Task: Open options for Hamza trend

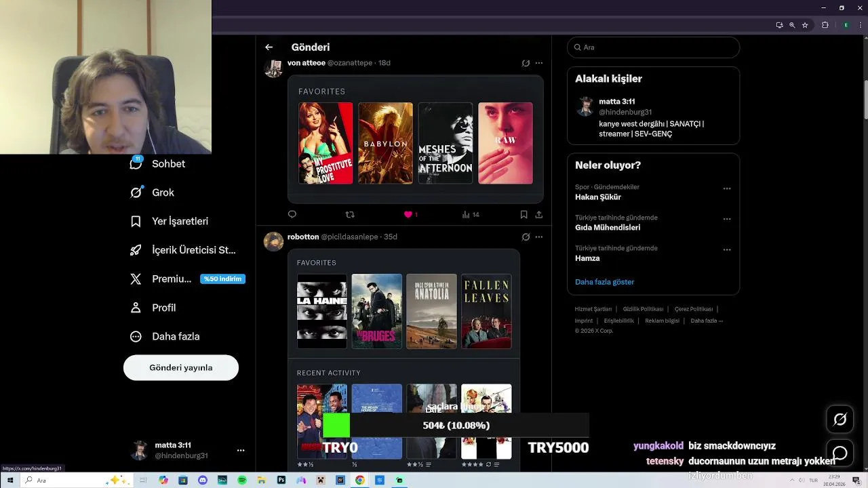Action: point(727,249)
